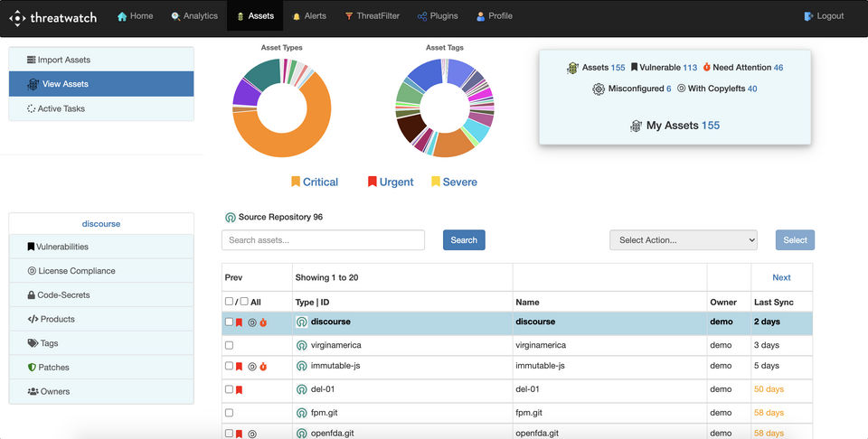868x439 pixels.
Task: Open Tags in discourse panel
Action: pyautogui.click(x=101, y=343)
